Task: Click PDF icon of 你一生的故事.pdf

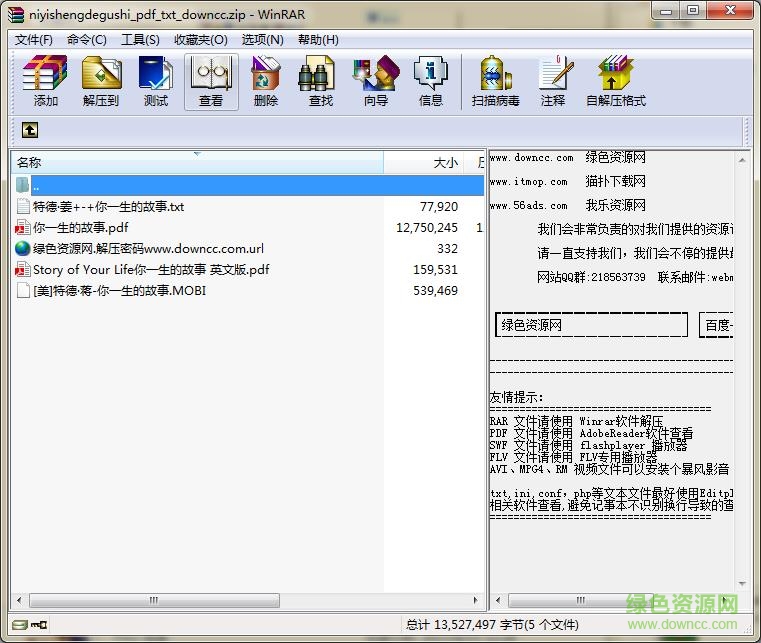Action: 23,228
